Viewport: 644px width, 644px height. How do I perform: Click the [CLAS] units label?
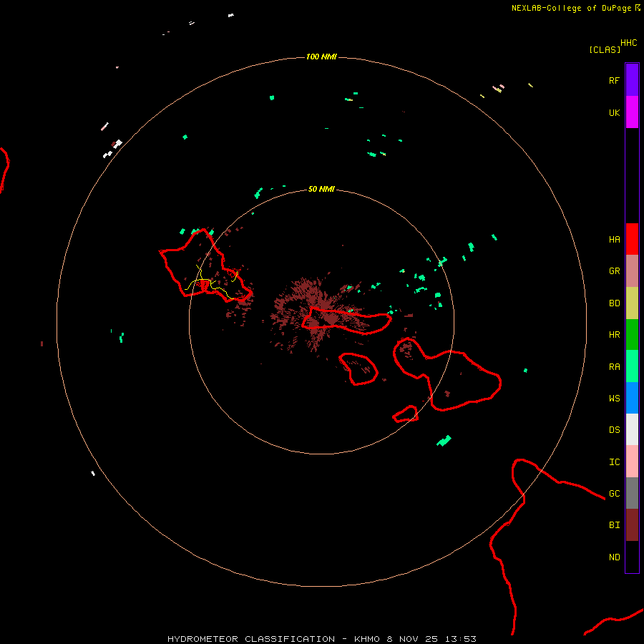(x=605, y=49)
